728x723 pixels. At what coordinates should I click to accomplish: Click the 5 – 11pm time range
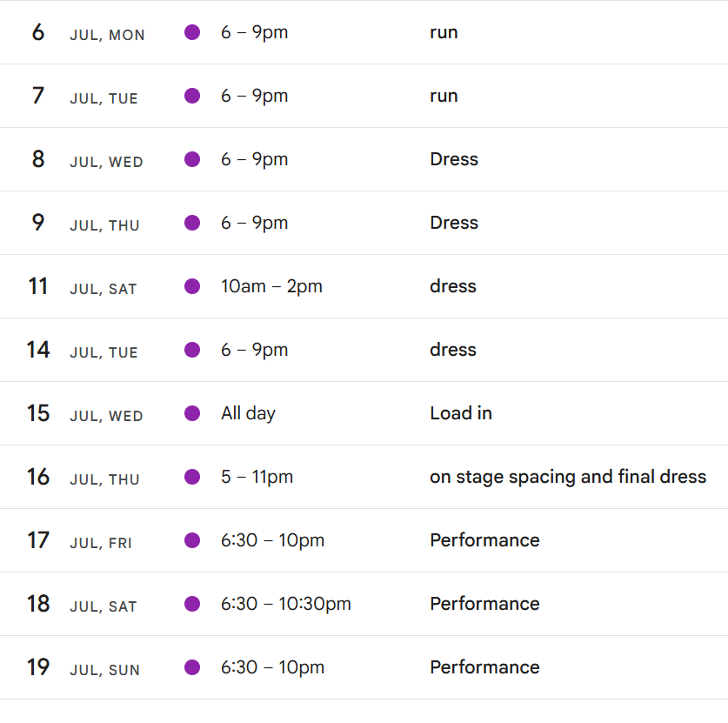click(x=257, y=477)
